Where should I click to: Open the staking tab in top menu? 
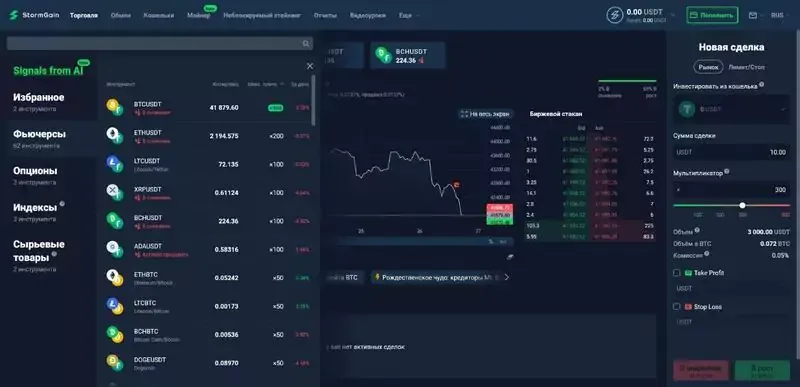(x=262, y=15)
